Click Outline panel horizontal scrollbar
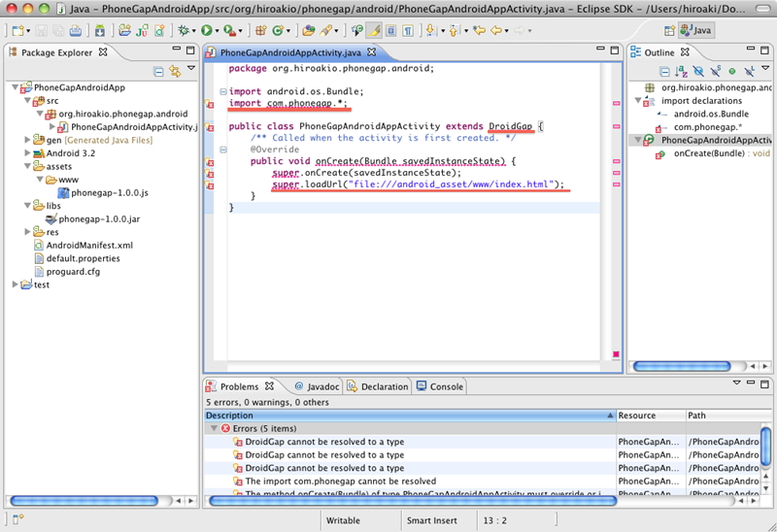The image size is (777, 532). [682, 366]
